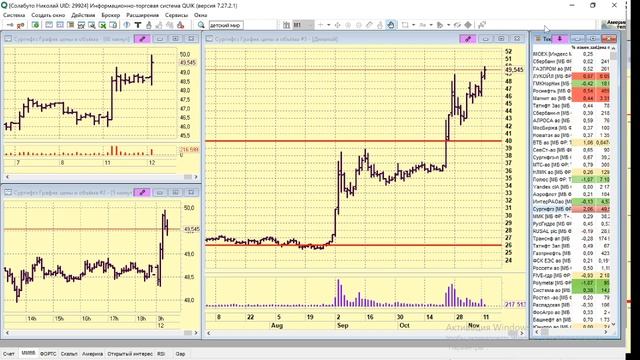Viewport: 640px width, 360px height.
Task: Click the 49,545 price label on daily chart
Action: [514, 70]
